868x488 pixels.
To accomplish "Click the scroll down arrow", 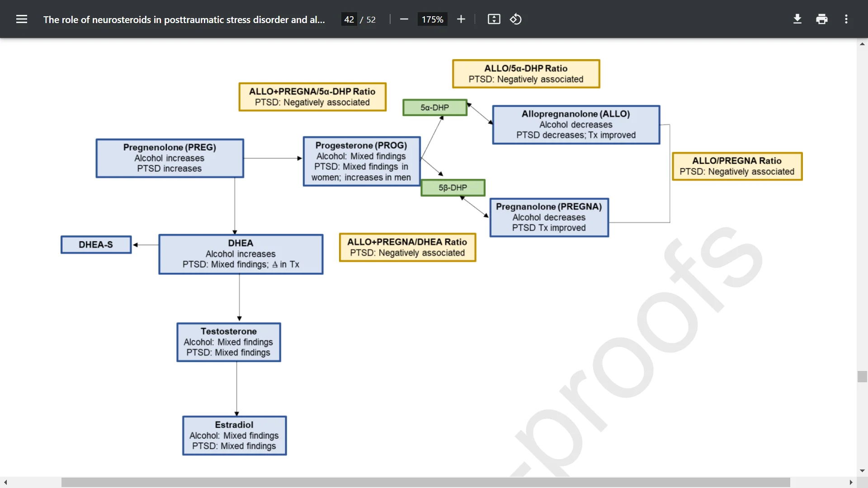I will point(862,471).
